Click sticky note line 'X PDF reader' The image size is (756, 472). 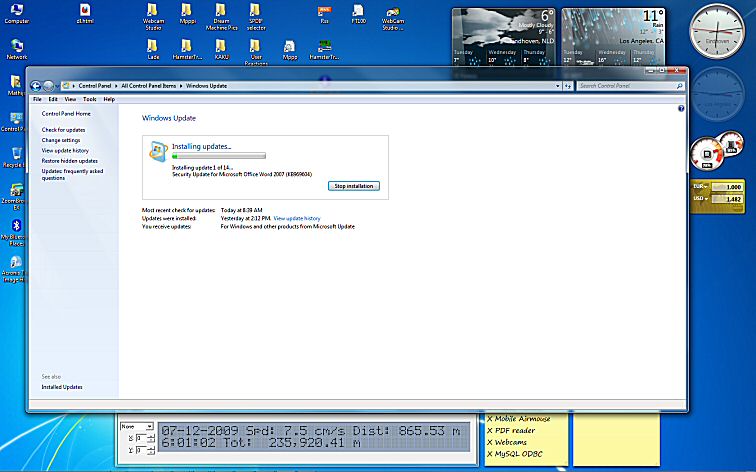[x=511, y=431]
